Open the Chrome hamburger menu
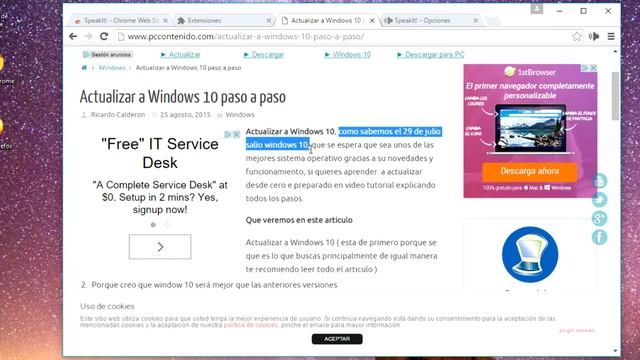The image size is (640, 360). click(611, 36)
